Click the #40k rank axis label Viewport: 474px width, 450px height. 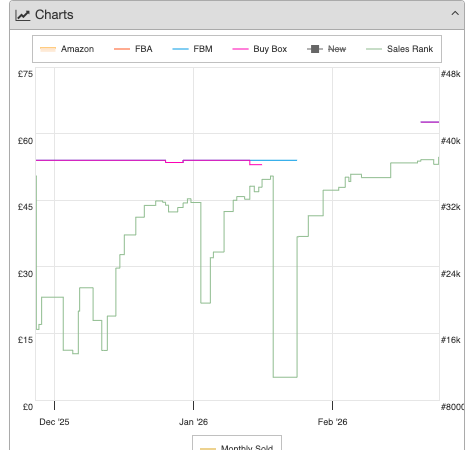click(450, 141)
